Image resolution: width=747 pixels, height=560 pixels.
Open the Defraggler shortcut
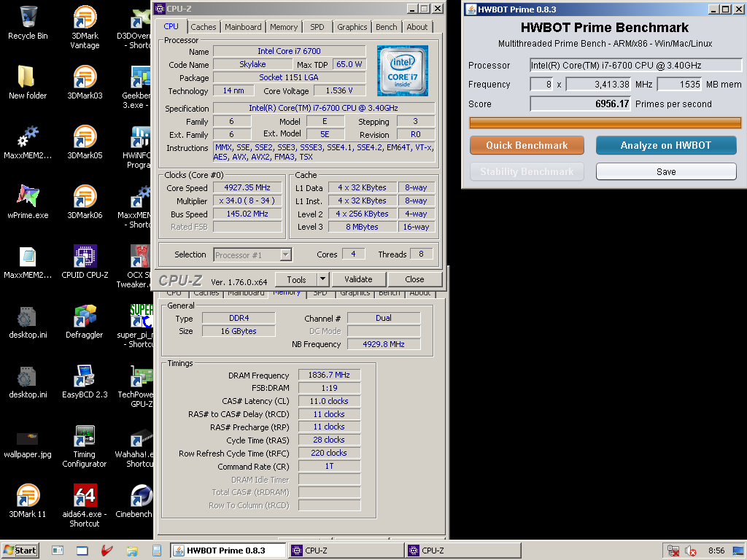pyautogui.click(x=85, y=322)
